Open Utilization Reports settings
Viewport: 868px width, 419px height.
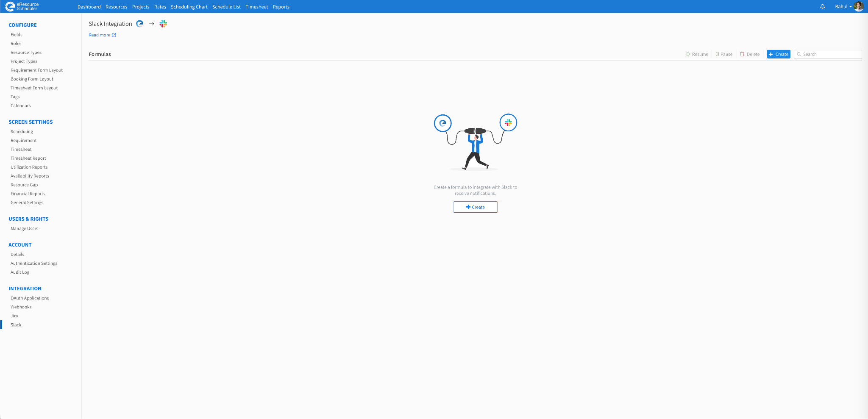point(29,167)
